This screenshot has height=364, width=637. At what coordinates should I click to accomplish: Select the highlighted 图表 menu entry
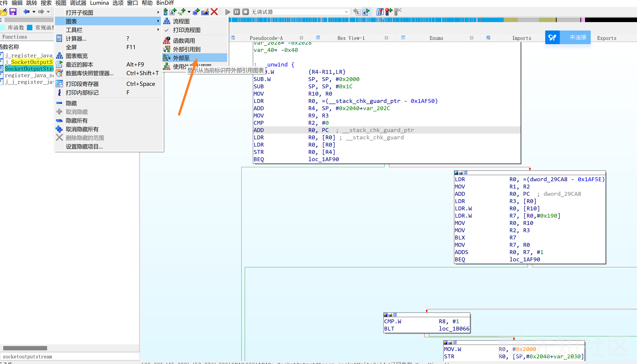click(108, 21)
